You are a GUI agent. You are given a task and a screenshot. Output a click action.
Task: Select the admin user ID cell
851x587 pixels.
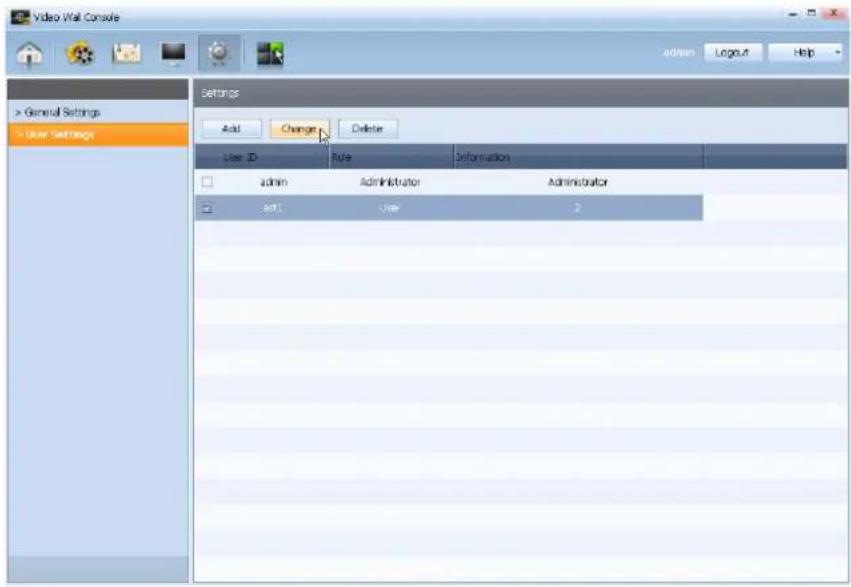coord(274,182)
